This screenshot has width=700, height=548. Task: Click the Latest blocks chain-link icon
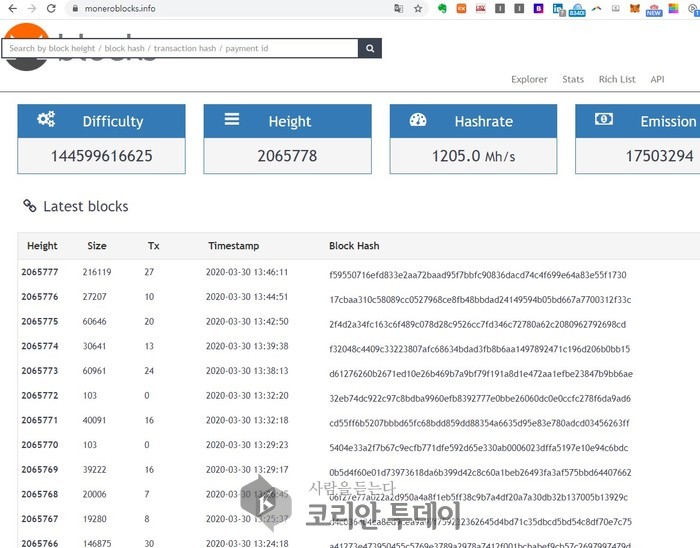point(29,206)
